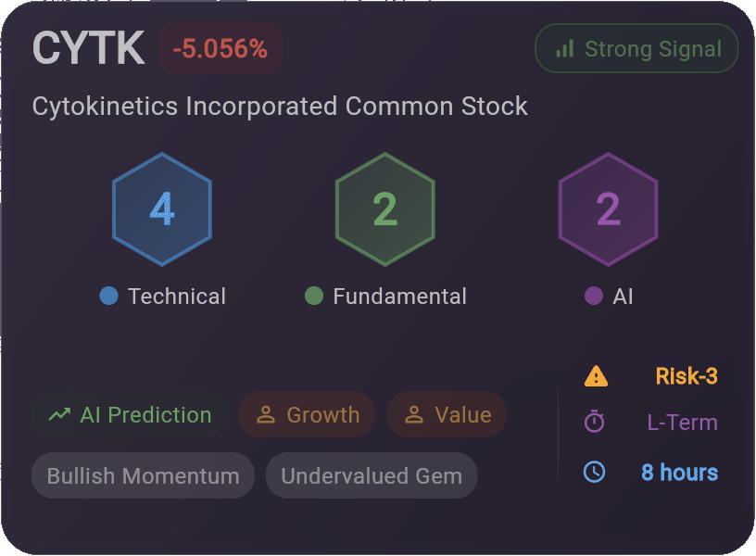
Task: Open Cytokinetics Incorporated Common Stock name
Action: [280, 107]
